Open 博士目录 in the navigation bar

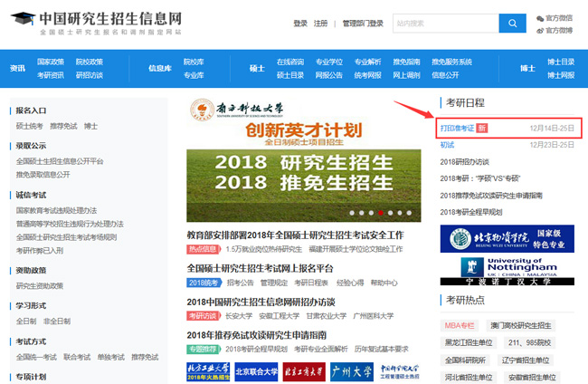[x=561, y=62]
